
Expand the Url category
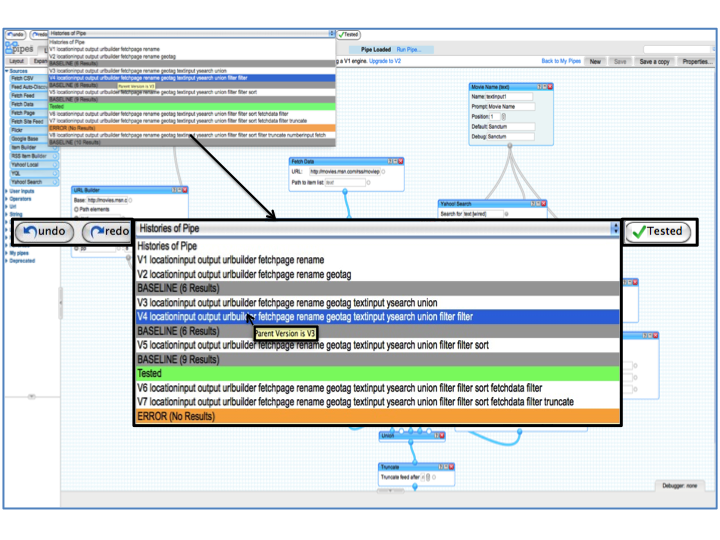coord(7,207)
